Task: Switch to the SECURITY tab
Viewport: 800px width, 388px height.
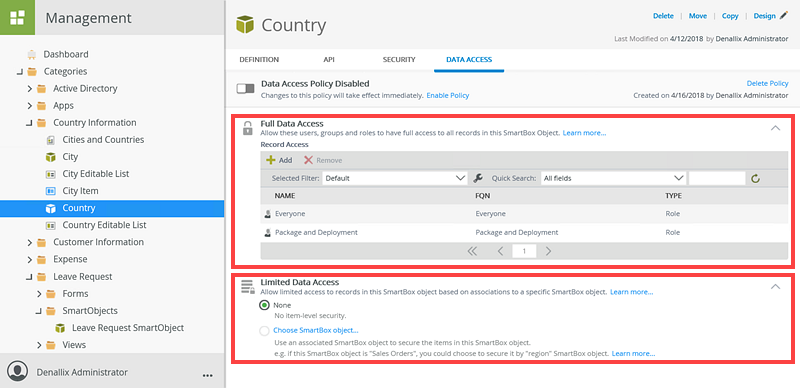Action: [399, 60]
